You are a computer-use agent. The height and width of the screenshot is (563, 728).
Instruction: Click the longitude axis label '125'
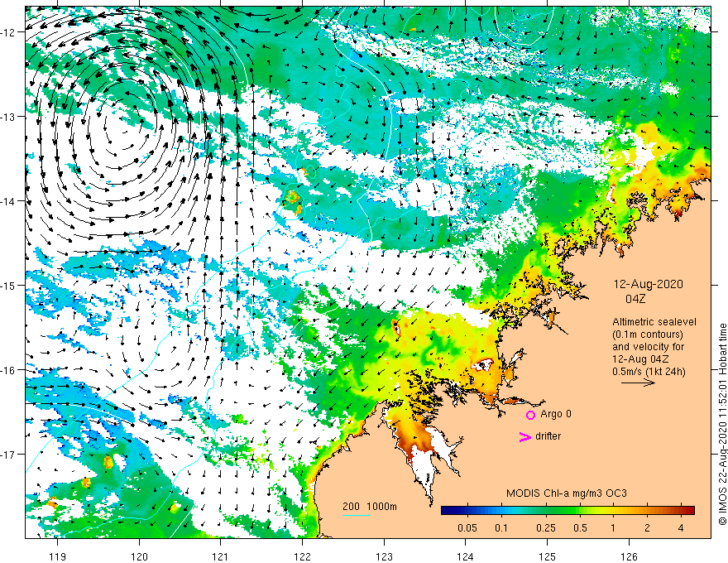(x=547, y=556)
